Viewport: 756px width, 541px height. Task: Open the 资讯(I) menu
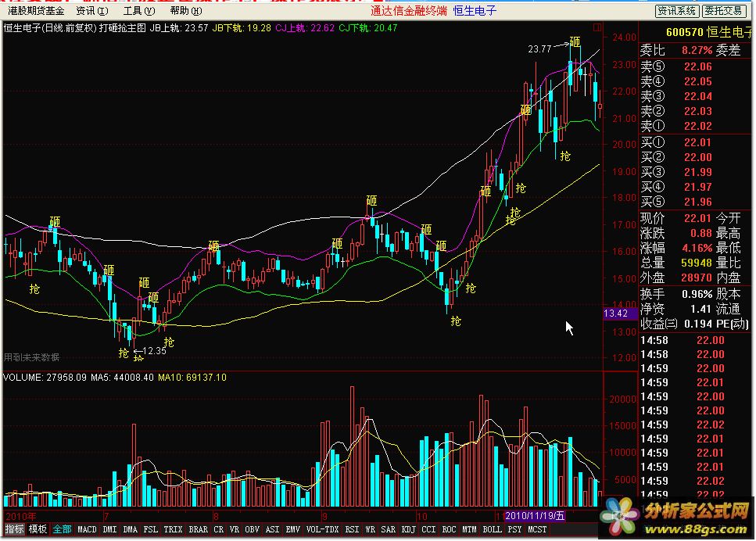pos(92,11)
